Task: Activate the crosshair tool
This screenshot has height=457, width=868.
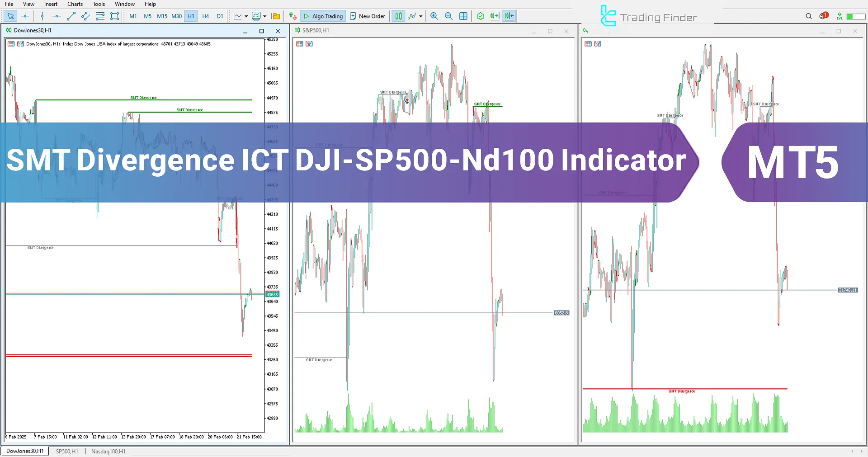Action: click(25, 16)
